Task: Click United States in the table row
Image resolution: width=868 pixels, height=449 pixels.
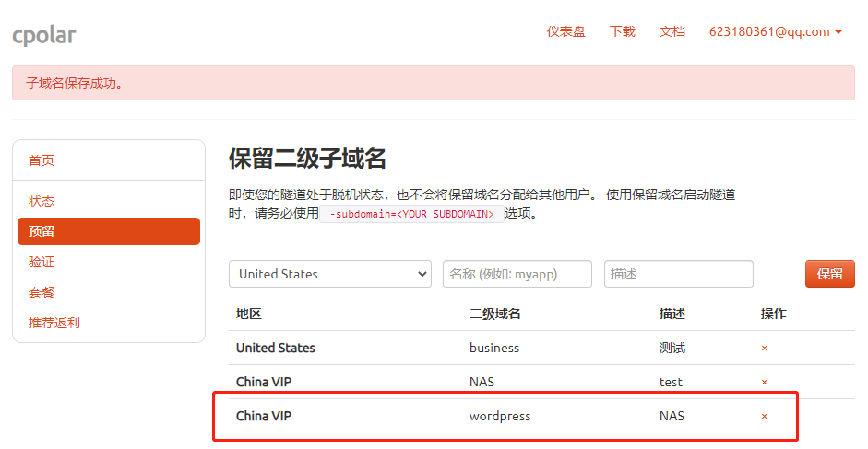Action: [x=276, y=348]
